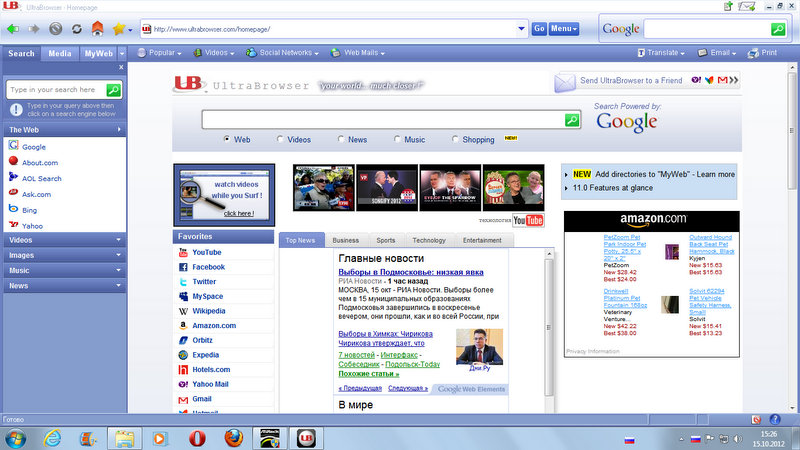Switch to the Media sidebar tab

tap(60, 54)
